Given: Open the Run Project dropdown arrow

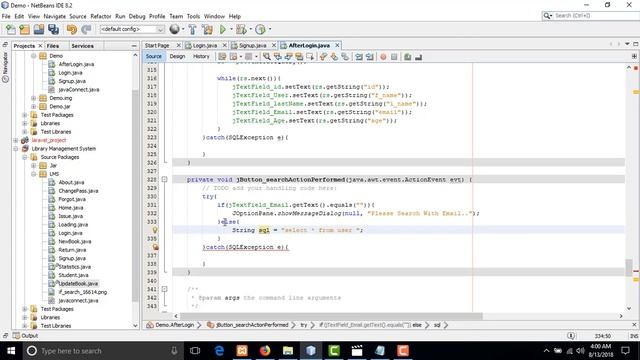Looking at the screenshot, I should [x=231, y=29].
